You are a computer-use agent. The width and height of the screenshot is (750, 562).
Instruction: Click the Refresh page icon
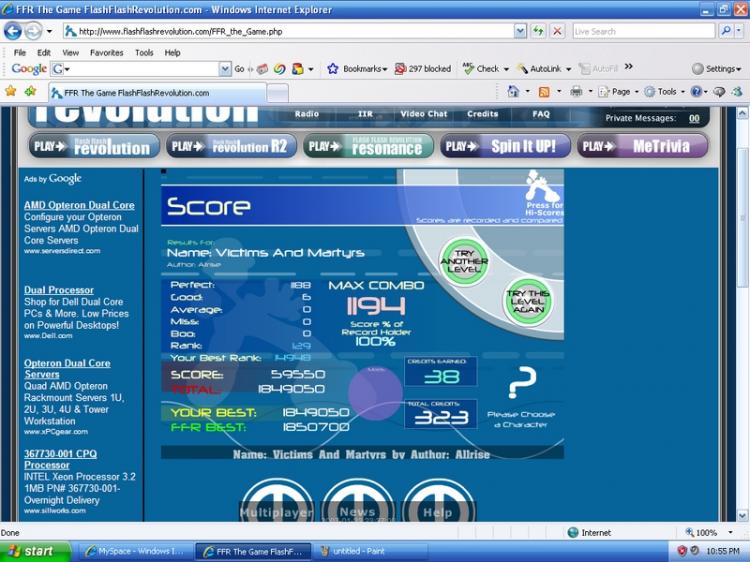coord(538,32)
